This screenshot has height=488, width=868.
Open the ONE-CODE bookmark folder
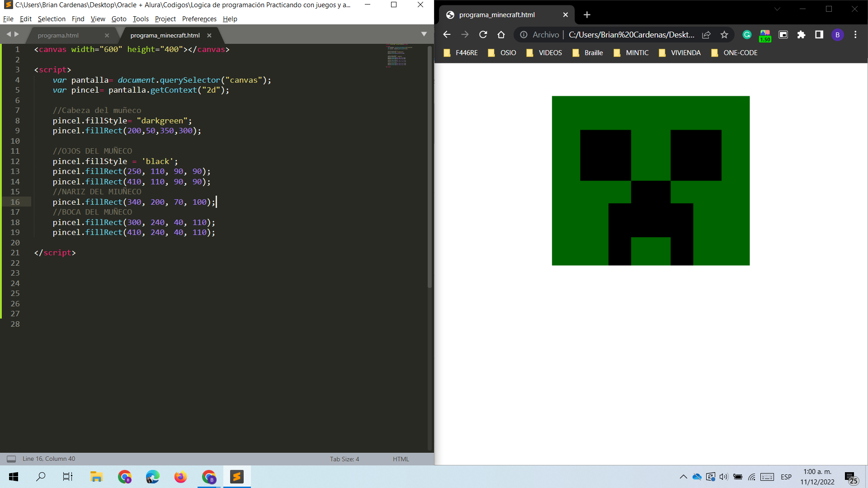pos(734,53)
